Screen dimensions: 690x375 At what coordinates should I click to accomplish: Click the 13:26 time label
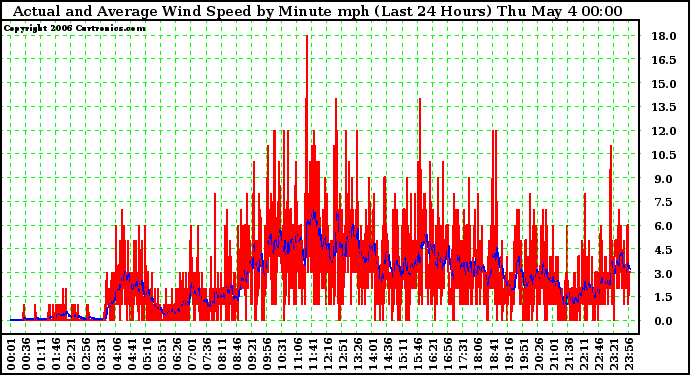tap(358, 355)
